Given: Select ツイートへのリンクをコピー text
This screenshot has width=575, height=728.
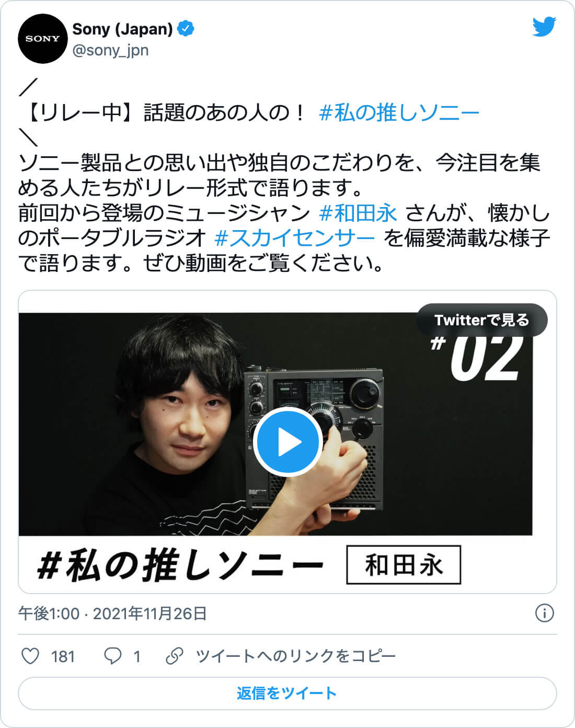Looking at the screenshot, I should coord(295,656).
